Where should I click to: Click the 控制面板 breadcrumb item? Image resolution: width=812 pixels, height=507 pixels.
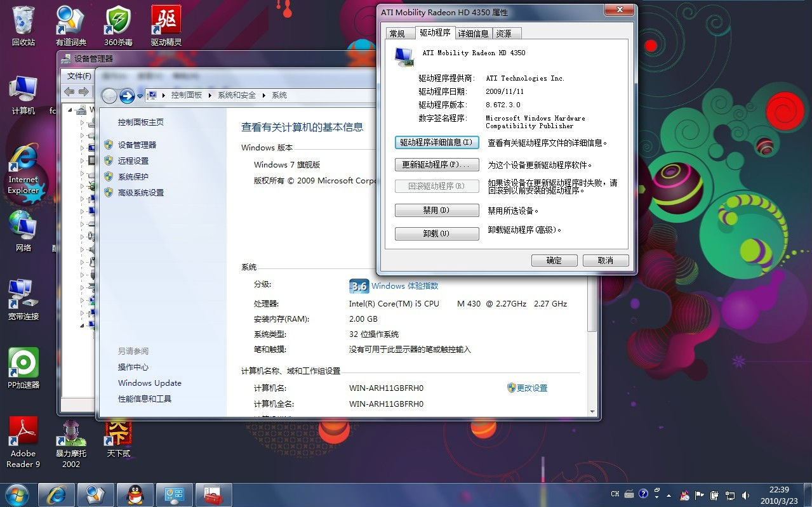coord(186,95)
